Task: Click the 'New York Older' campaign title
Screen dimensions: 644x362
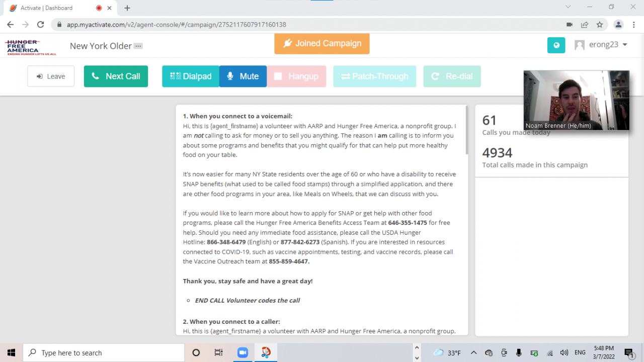Action: coord(101,46)
